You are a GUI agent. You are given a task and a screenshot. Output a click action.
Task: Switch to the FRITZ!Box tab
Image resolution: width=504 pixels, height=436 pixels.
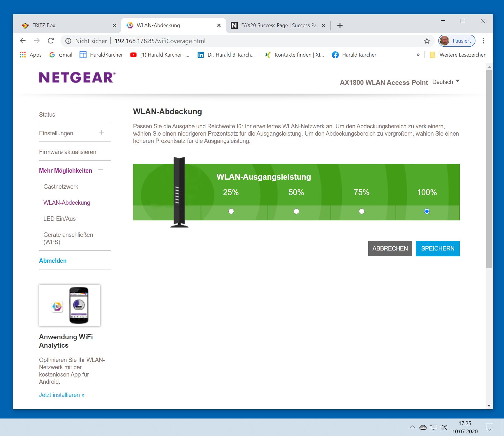point(69,25)
